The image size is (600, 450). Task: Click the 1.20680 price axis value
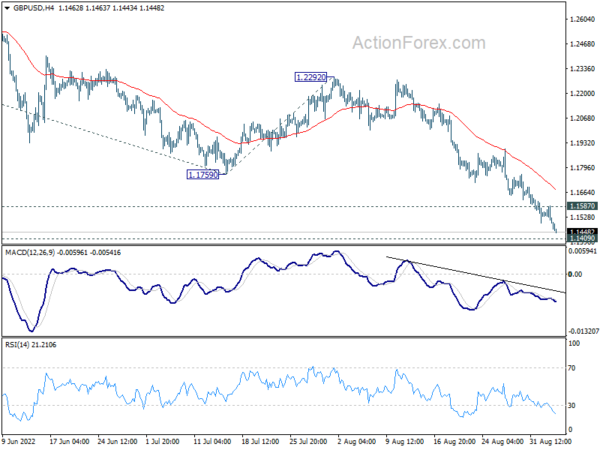click(x=582, y=118)
